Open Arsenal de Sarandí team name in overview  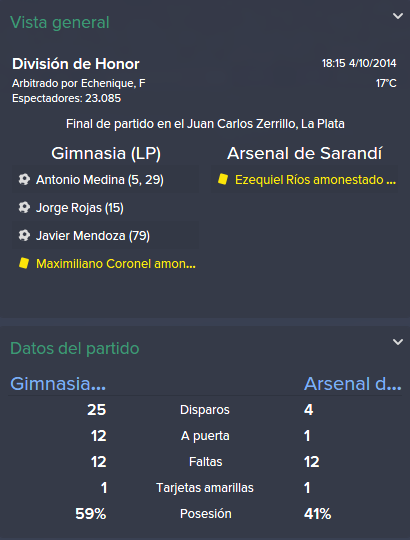pos(305,153)
